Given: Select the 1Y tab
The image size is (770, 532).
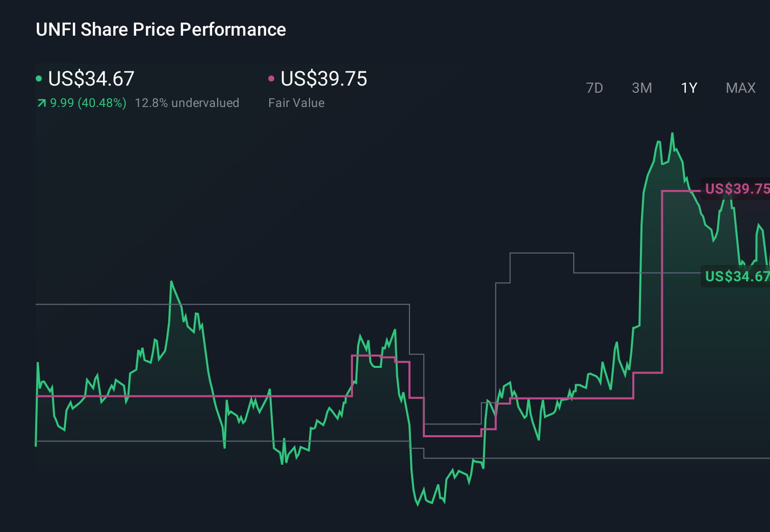Looking at the screenshot, I should 688,88.
